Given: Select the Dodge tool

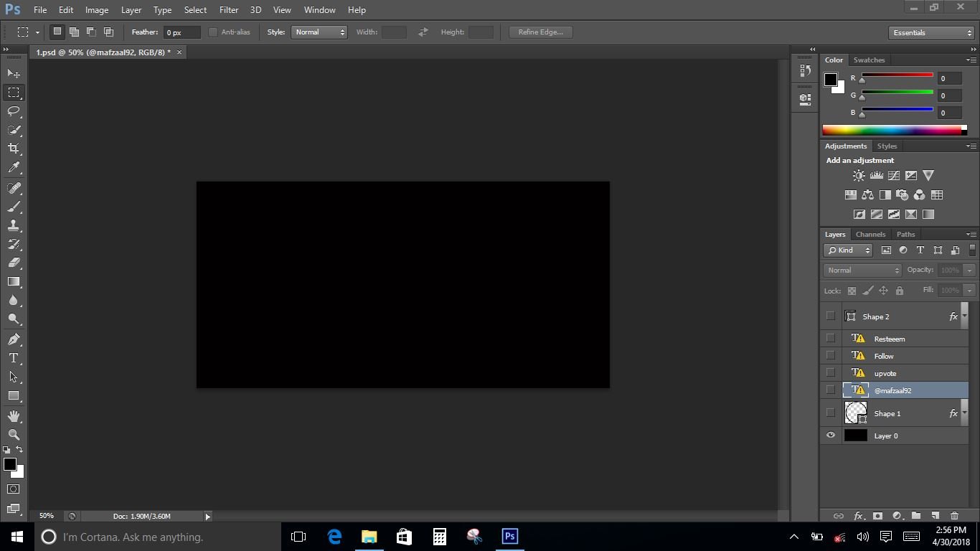Looking at the screenshot, I should coord(14,319).
